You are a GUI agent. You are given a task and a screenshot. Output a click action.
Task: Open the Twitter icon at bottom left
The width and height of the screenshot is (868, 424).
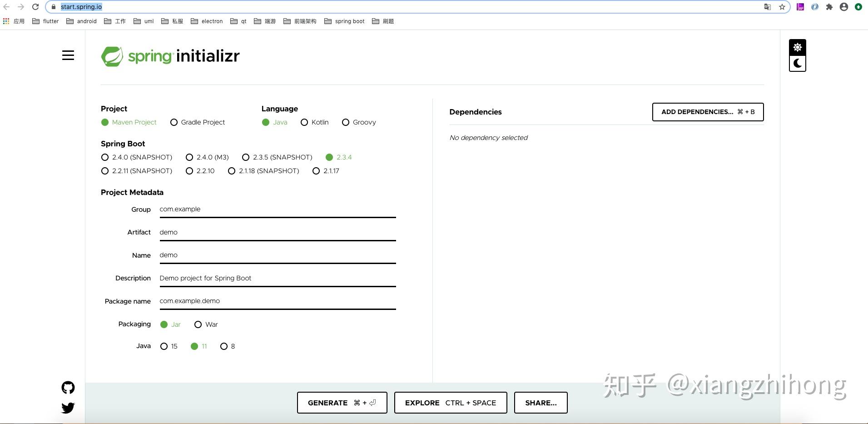(x=68, y=408)
